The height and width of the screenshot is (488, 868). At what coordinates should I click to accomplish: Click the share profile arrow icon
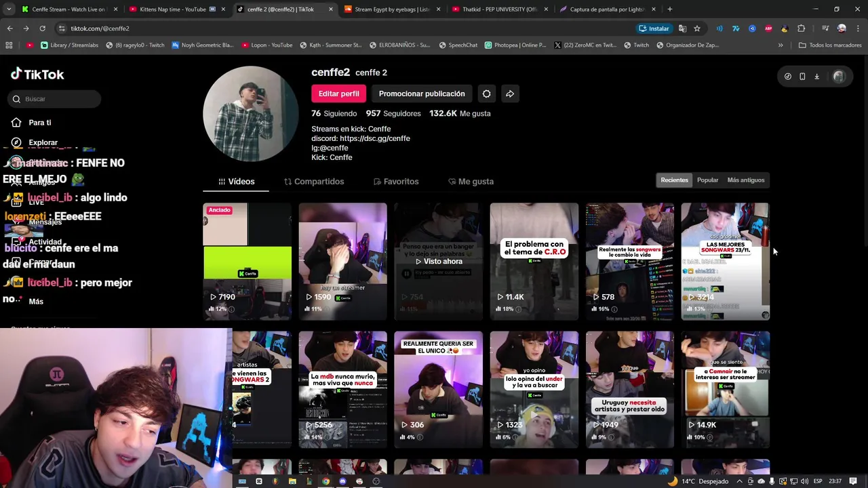tap(510, 94)
